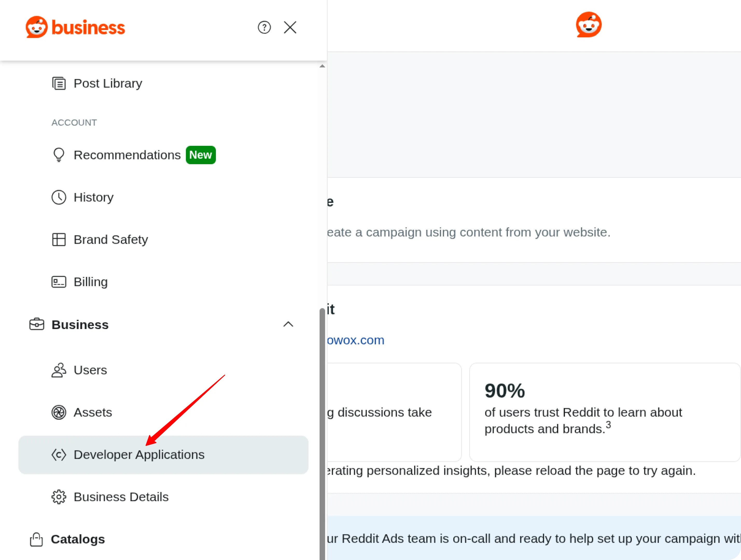Click the Recommendations lightbulb icon
Image resolution: width=741 pixels, height=560 pixels.
click(x=59, y=155)
